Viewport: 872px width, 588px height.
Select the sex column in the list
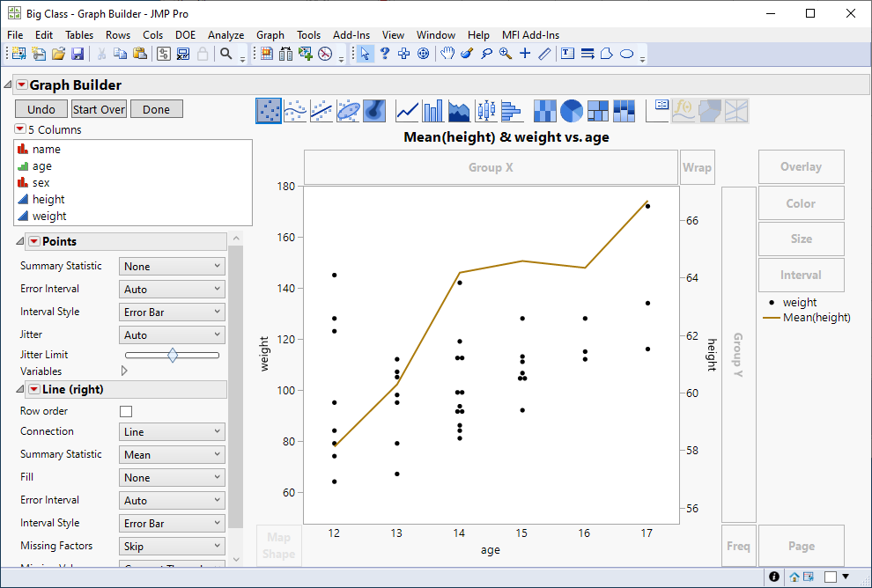point(41,182)
